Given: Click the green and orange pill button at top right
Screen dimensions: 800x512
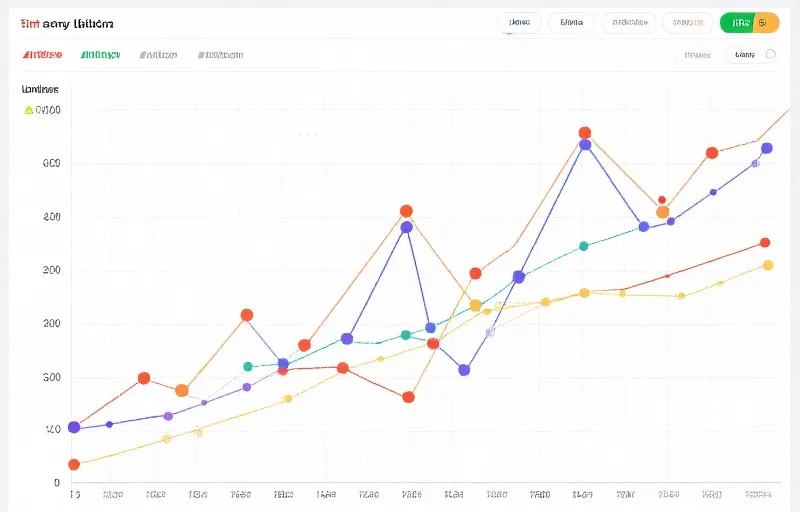Looking at the screenshot, I should (x=749, y=22).
